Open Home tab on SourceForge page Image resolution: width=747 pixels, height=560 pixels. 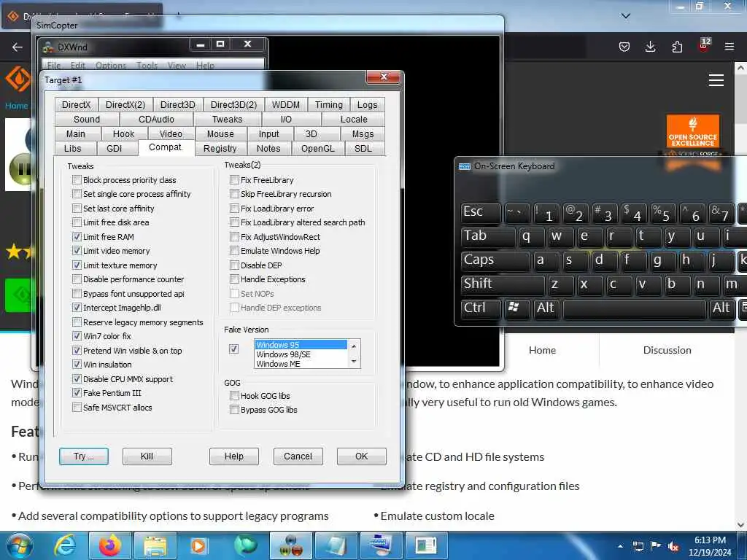tap(542, 350)
